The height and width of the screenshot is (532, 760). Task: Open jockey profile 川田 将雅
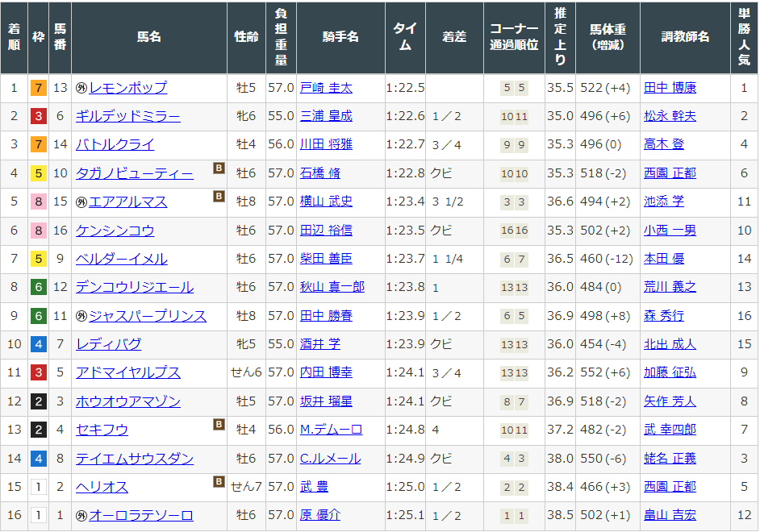point(326,145)
